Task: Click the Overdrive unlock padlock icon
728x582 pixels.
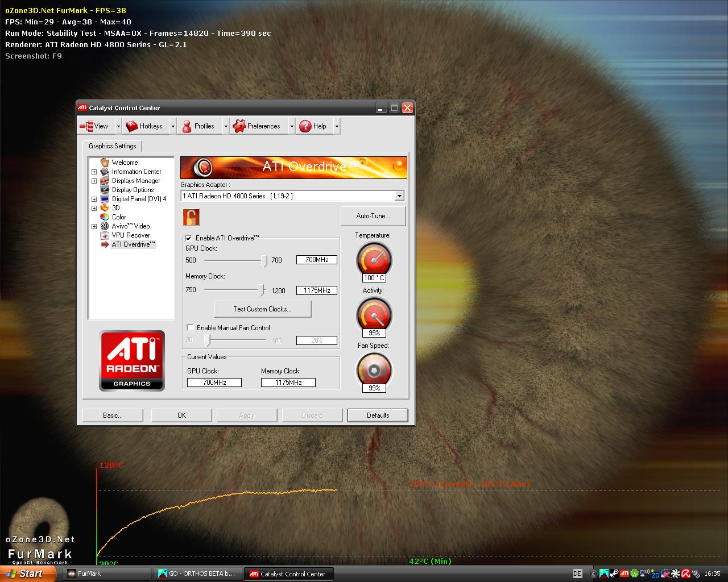Action: (191, 217)
